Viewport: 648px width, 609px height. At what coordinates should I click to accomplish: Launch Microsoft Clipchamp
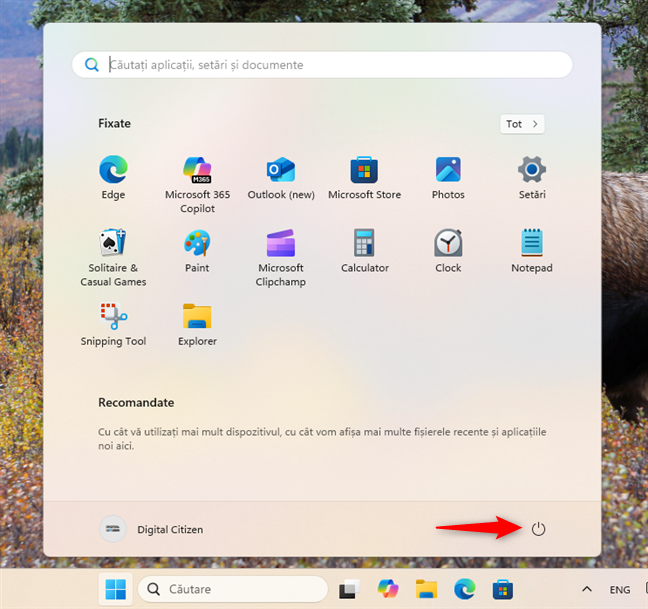281,258
